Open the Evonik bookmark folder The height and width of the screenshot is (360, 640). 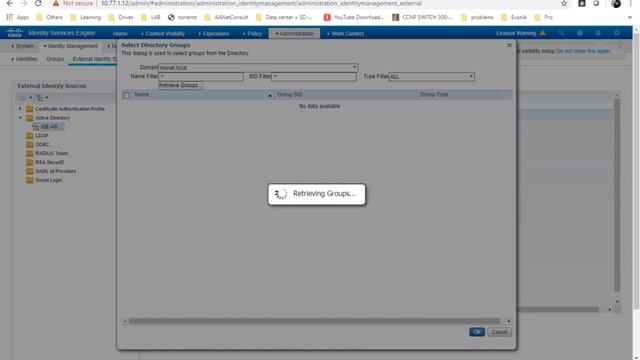pyautogui.click(x=514, y=17)
